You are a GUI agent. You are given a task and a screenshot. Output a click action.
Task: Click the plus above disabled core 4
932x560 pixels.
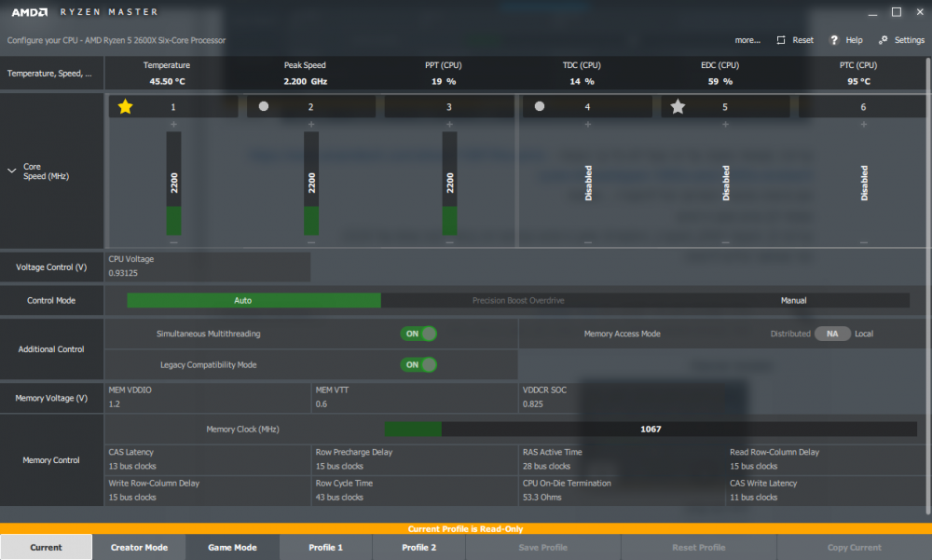[588, 124]
